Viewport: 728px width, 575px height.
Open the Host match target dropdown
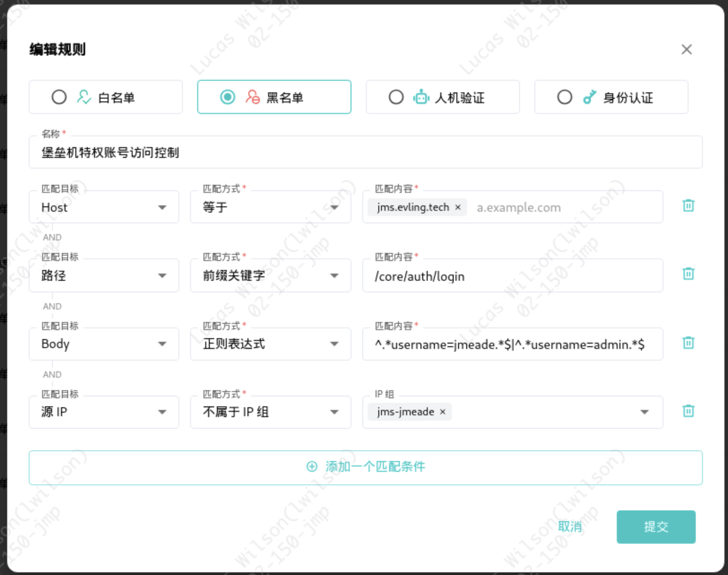click(104, 207)
